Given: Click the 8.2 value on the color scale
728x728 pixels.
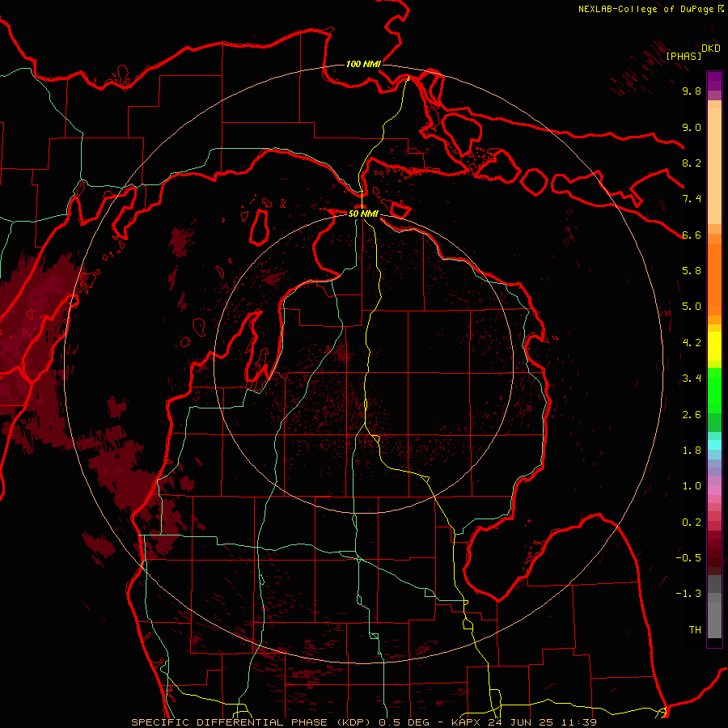Looking at the screenshot, I should point(692,163).
